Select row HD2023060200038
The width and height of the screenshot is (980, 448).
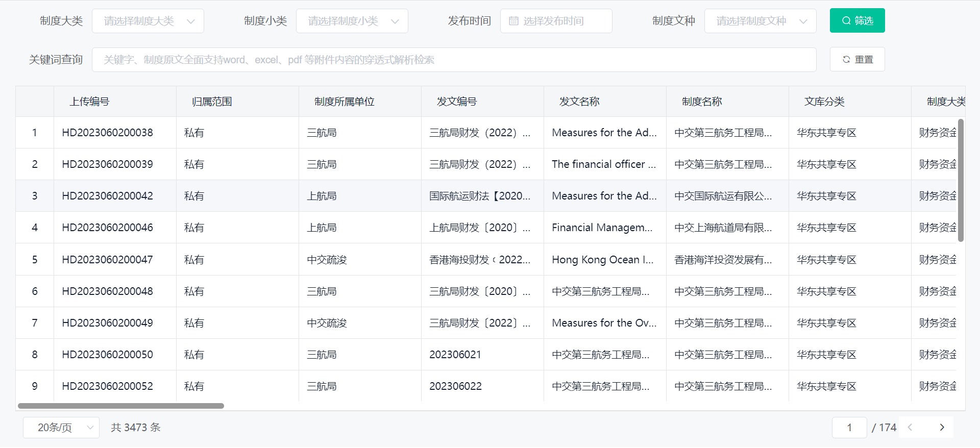coord(107,133)
